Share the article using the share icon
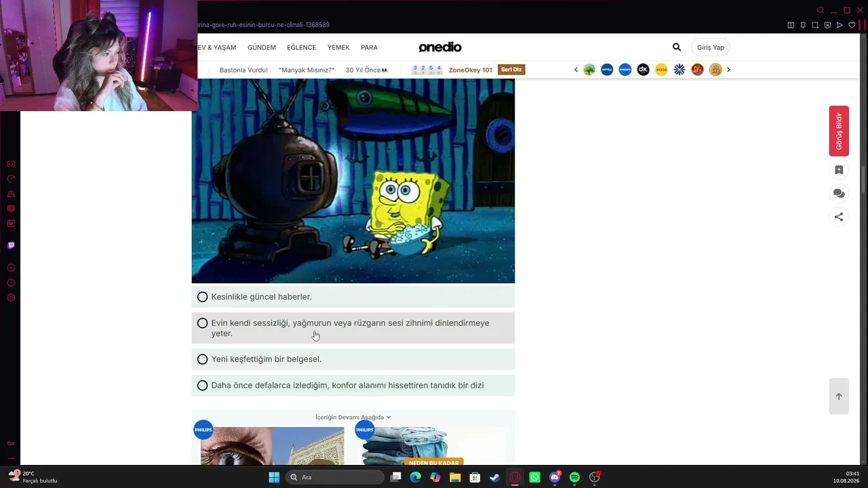This screenshot has height=488, width=868. [x=839, y=217]
